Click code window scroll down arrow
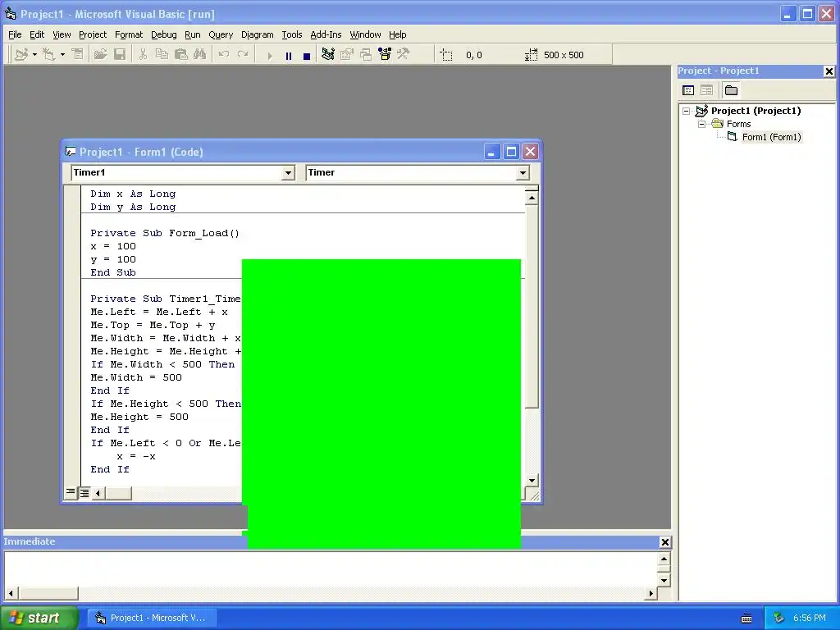This screenshot has width=840, height=630. coord(532,480)
